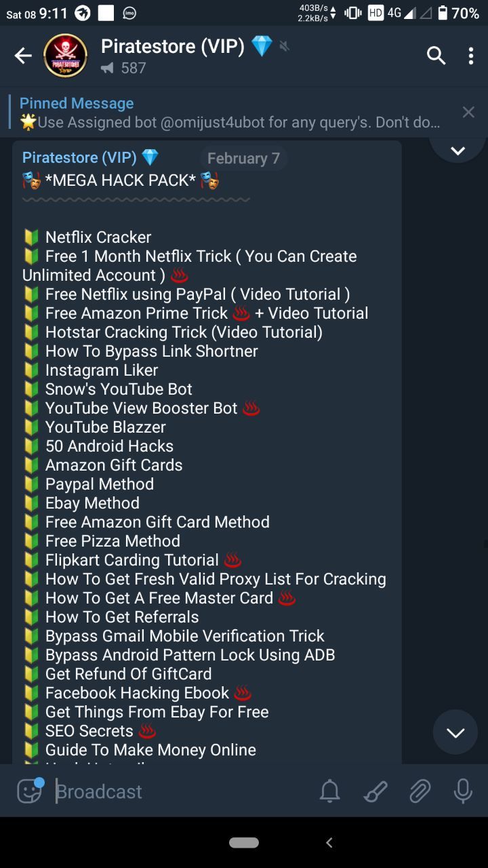The image size is (488, 868).
Task: Tap the microphone voice message icon
Action: (x=463, y=791)
